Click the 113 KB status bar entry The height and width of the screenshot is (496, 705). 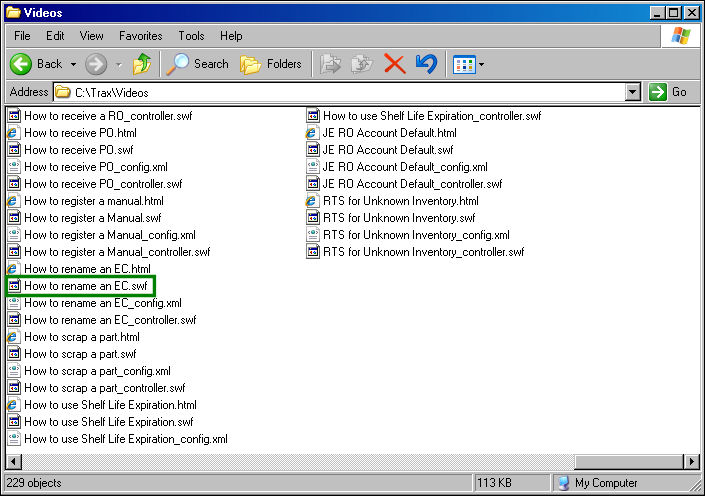[494, 483]
